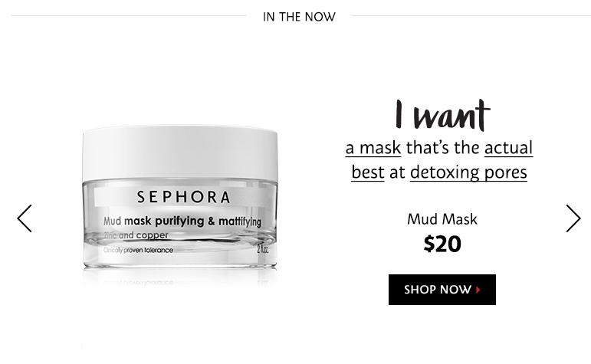
Task: Click the words "that's the" in tagline
Action: pyautogui.click(x=442, y=148)
